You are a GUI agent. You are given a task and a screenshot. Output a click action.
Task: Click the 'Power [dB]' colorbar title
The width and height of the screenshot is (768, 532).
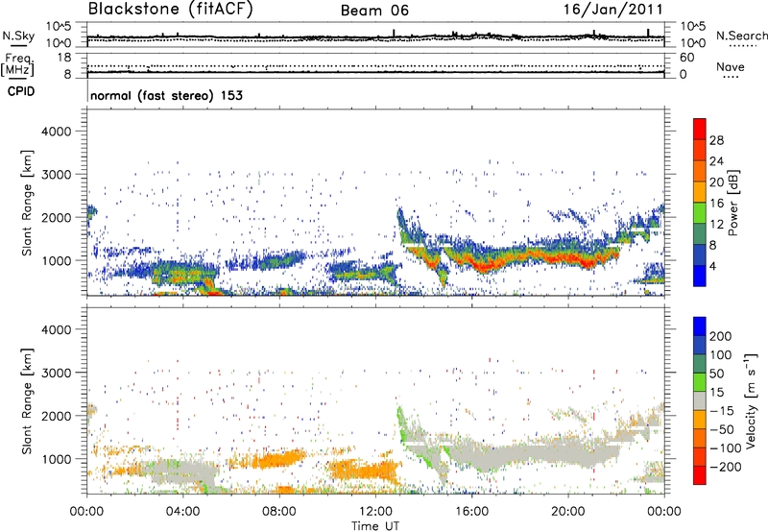(732, 203)
